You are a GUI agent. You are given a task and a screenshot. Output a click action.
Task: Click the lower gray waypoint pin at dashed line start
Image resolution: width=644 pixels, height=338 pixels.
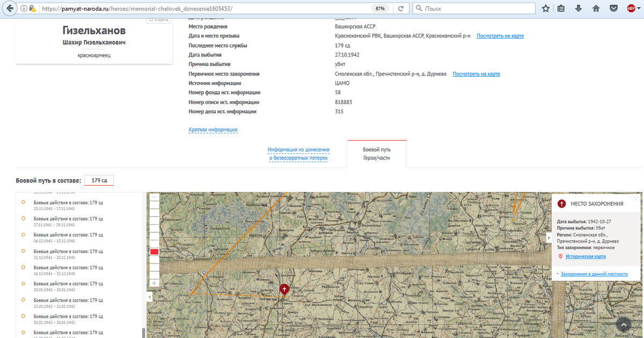[191, 290]
